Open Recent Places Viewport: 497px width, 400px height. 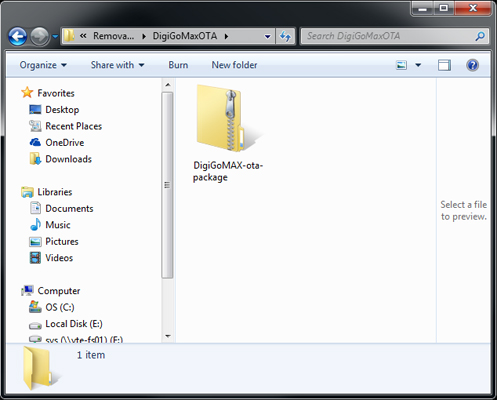pyautogui.click(x=73, y=126)
